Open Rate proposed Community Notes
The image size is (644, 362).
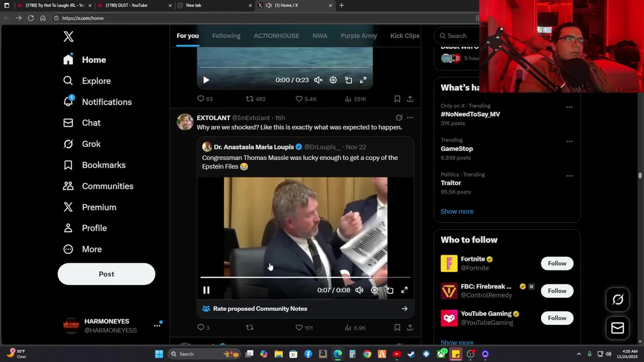pos(305,309)
